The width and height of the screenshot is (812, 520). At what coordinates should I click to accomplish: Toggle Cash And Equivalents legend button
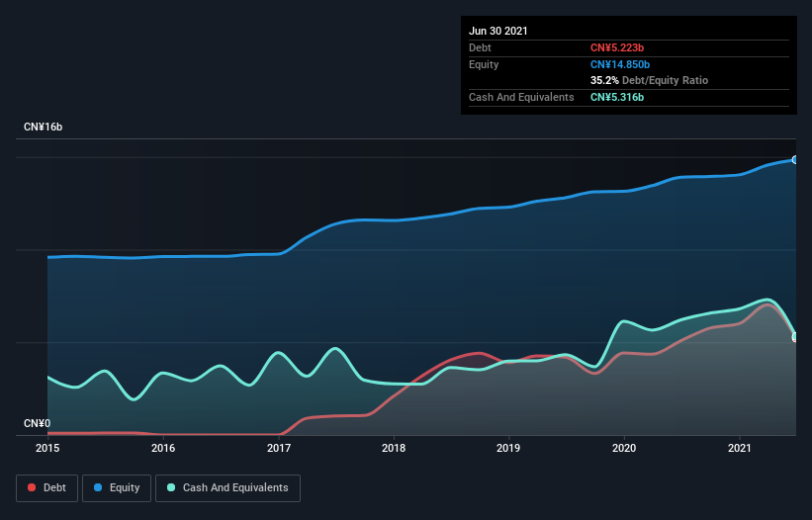tap(227, 488)
